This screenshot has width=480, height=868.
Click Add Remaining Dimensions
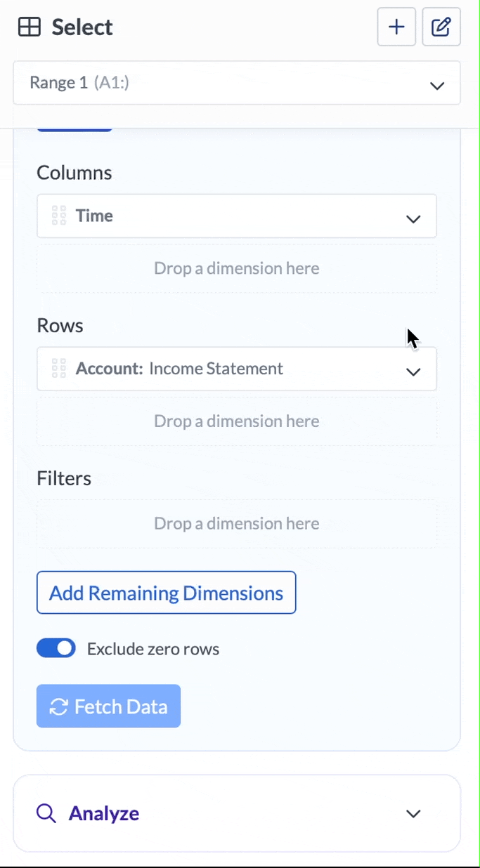166,592
